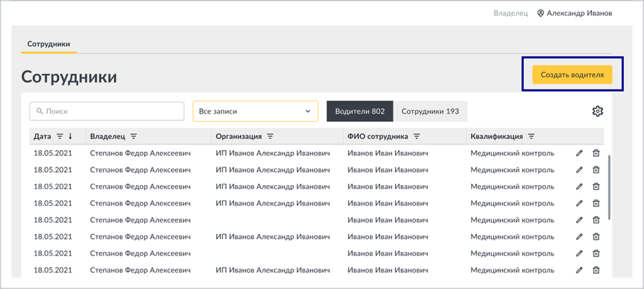
Task: Expand the Все записи dropdown
Action: [x=256, y=111]
